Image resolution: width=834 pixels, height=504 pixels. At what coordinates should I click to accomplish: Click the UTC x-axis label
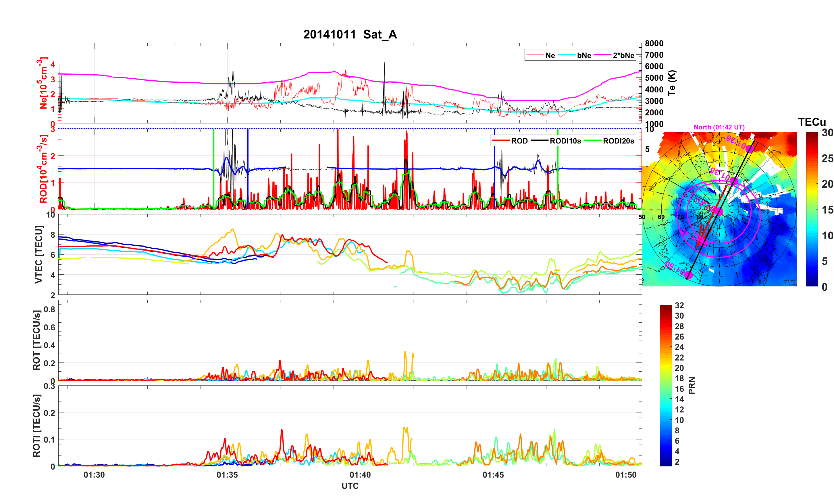350,486
